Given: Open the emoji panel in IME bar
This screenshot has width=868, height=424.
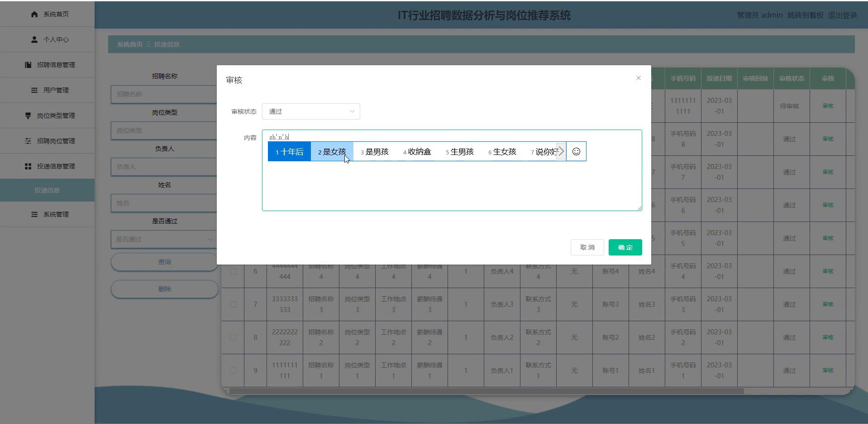Looking at the screenshot, I should point(576,151).
